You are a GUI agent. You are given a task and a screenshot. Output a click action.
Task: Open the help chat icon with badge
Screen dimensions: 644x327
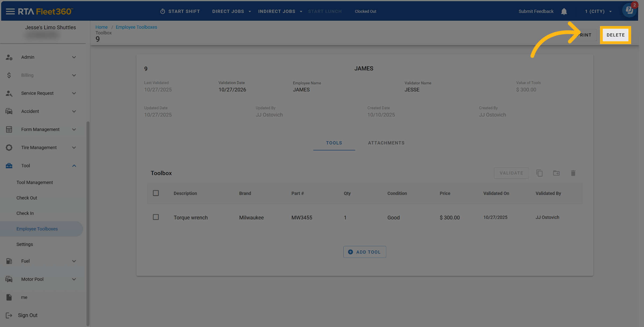629,10
